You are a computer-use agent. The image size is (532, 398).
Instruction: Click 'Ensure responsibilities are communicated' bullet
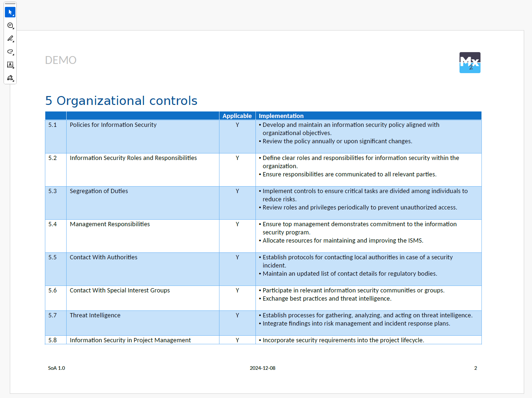click(x=348, y=174)
